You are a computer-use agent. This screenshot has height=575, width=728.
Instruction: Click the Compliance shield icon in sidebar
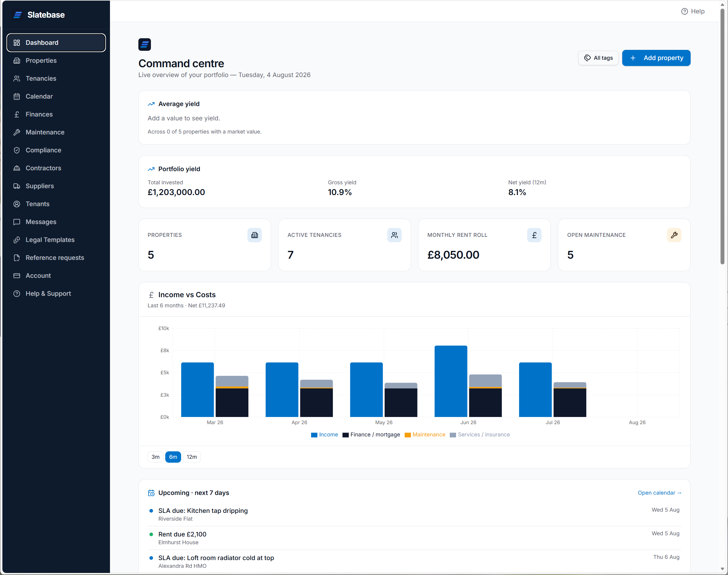[16, 150]
